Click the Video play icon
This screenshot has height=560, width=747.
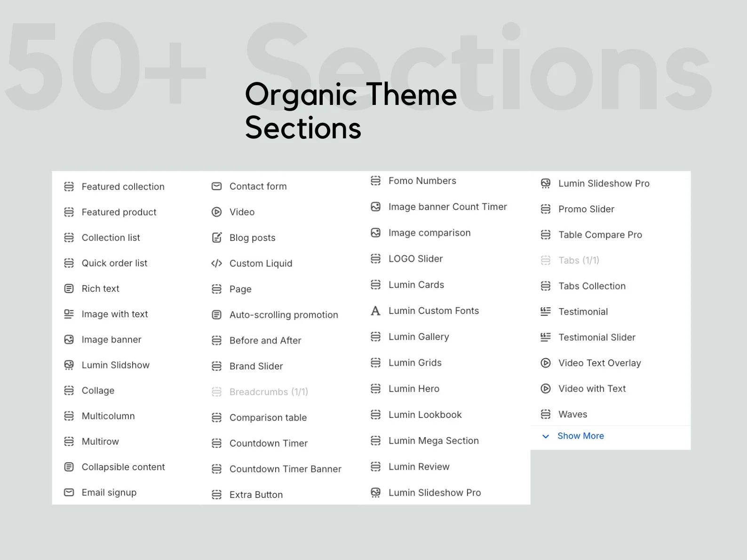pos(216,212)
